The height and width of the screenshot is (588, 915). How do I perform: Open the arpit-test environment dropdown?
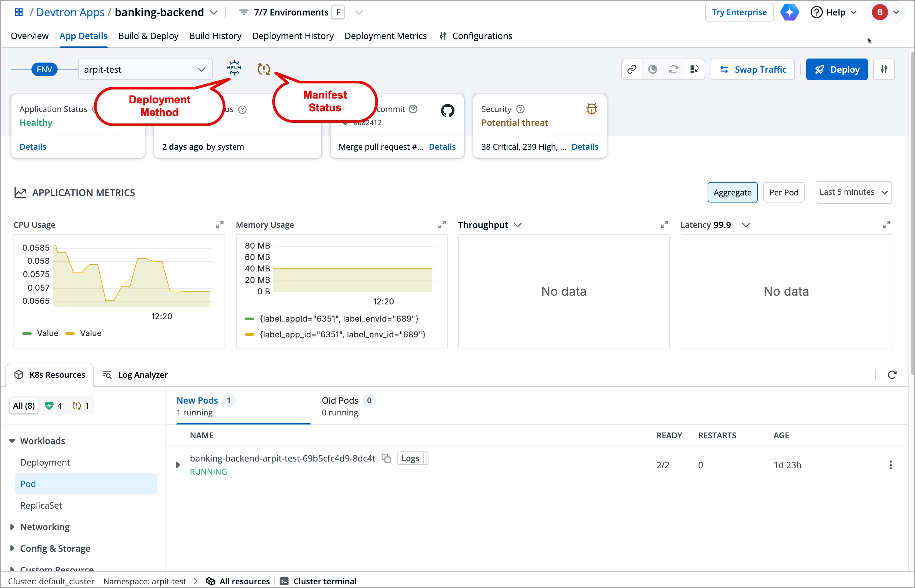pyautogui.click(x=145, y=69)
